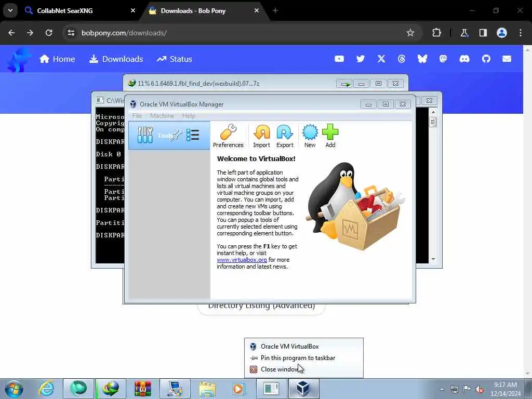Viewport: 532px width, 399px height.
Task: Go to Home on Bob Pony site
Action: point(57,59)
